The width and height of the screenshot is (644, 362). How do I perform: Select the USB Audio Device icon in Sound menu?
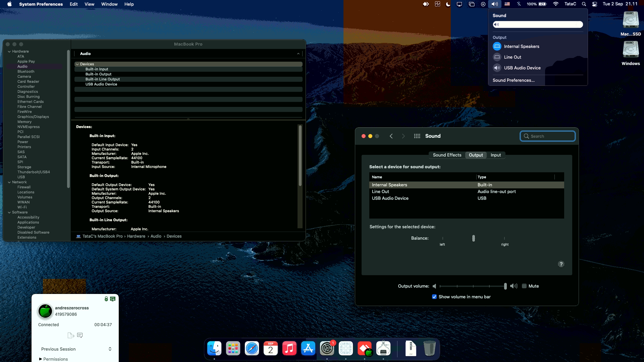coord(497,68)
